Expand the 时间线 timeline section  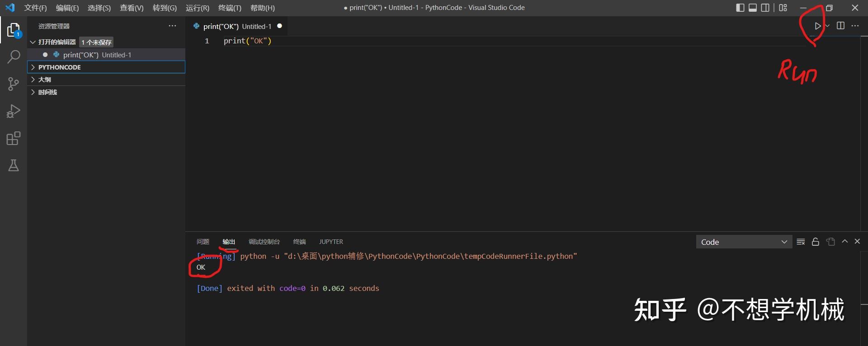point(106,92)
